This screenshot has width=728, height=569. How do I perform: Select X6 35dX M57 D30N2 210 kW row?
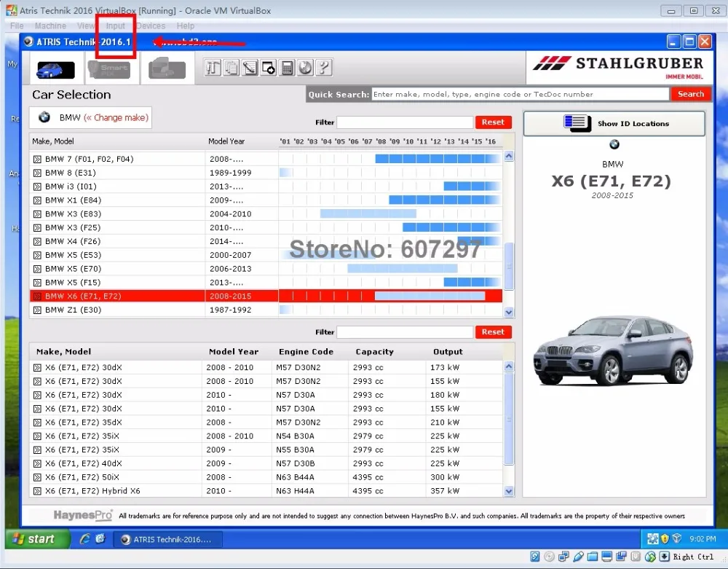266,423
